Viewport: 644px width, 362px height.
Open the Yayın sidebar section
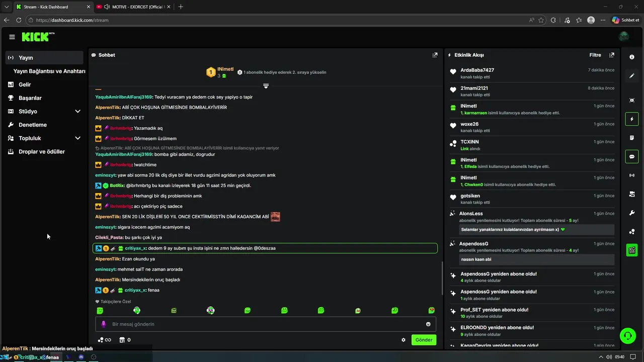(x=44, y=58)
